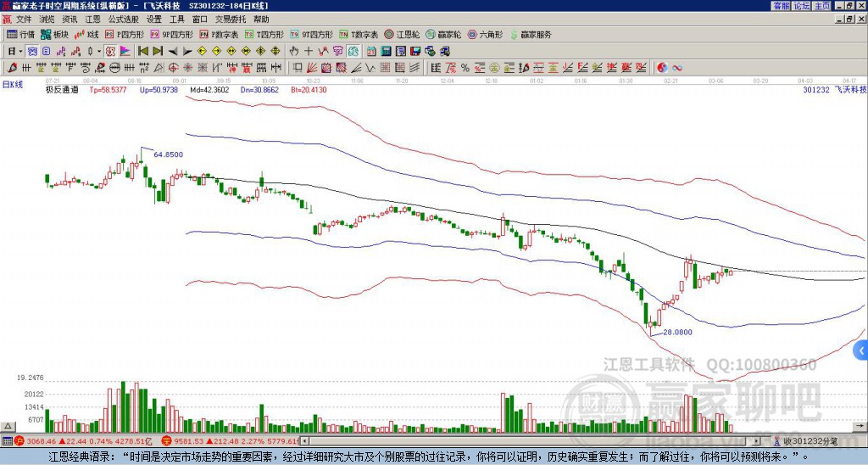Click the up-triangle button beside volume pane
868x465 pixels.
(8, 426)
